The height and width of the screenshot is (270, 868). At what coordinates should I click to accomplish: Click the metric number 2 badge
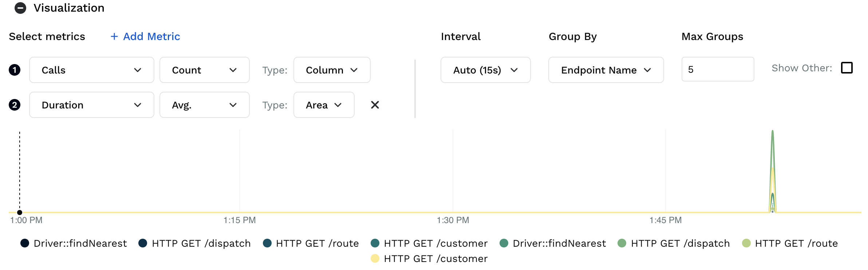click(x=15, y=105)
